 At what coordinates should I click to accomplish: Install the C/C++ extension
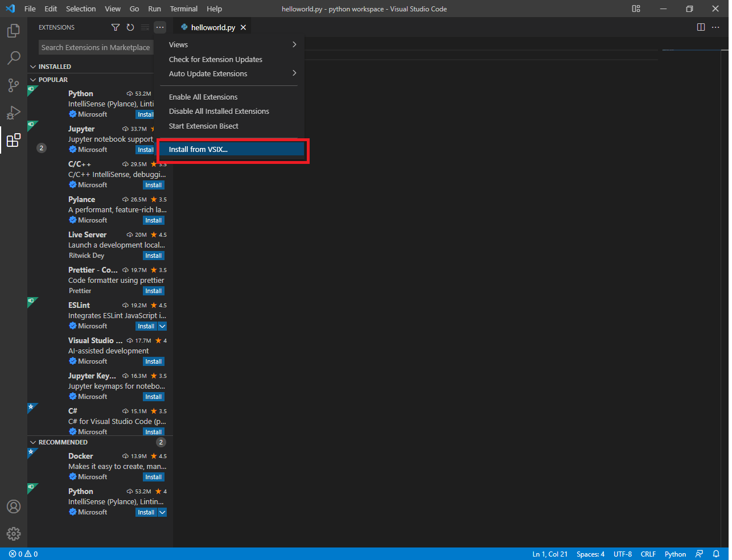153,185
